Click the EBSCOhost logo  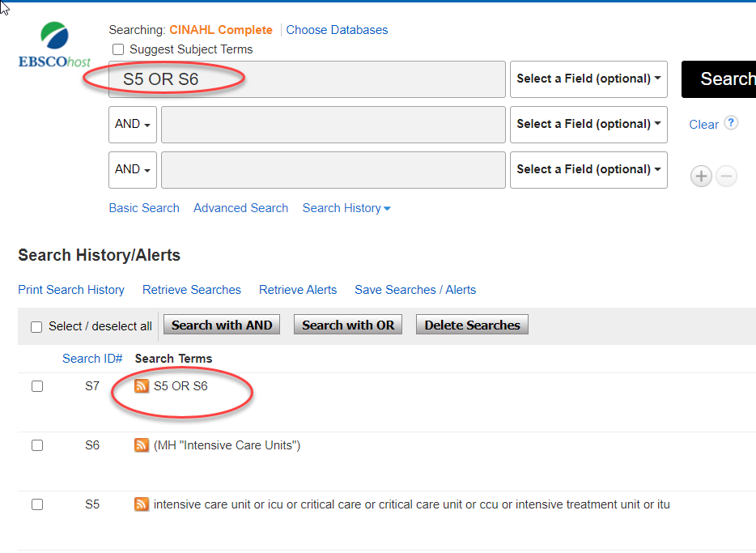pos(54,46)
